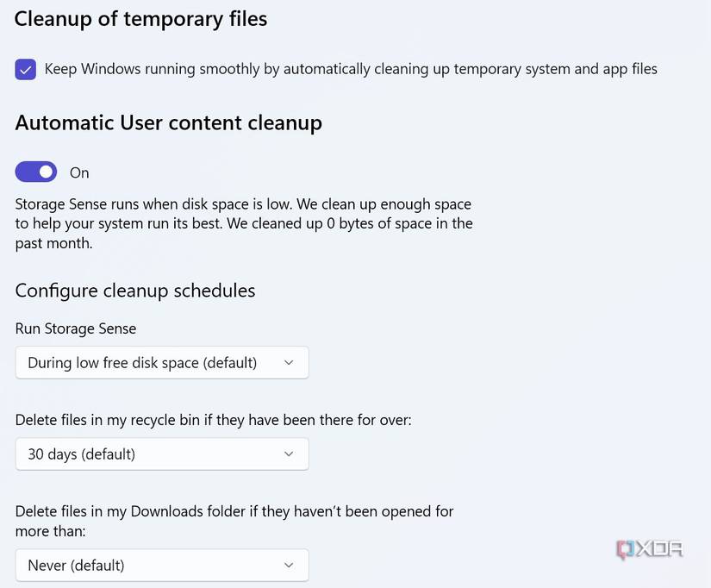The height and width of the screenshot is (588, 711).
Task: Click the "Run Storage Sense" label
Action: (x=76, y=328)
